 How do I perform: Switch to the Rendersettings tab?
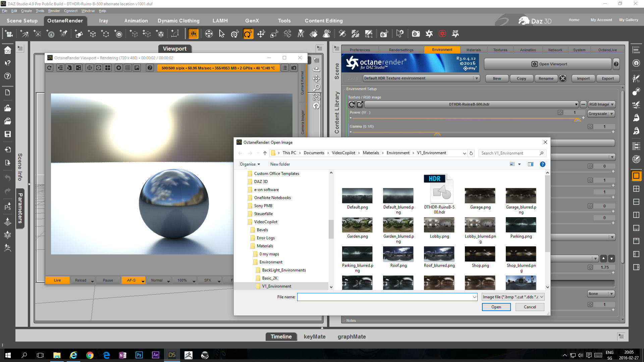(401, 50)
